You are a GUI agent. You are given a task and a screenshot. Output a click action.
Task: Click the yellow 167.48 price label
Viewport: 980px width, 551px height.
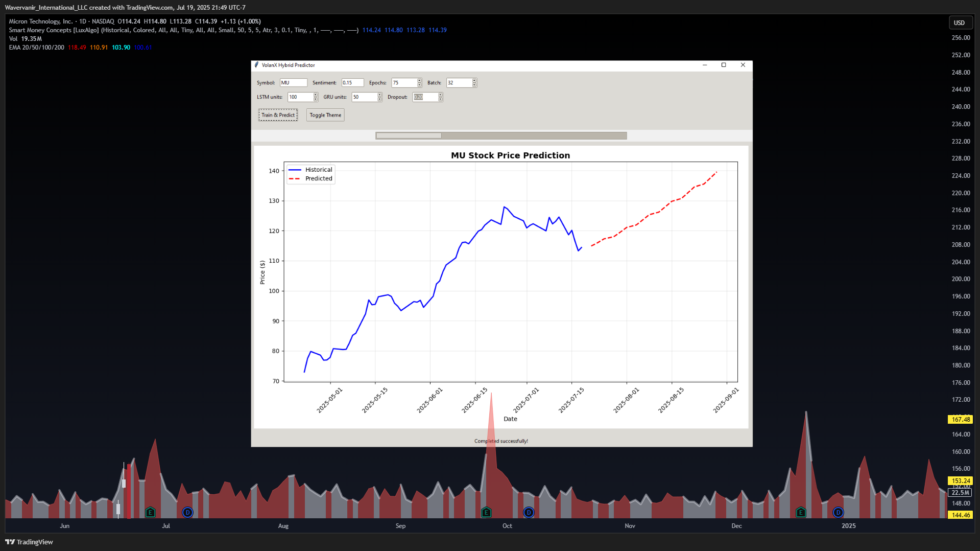pyautogui.click(x=960, y=420)
